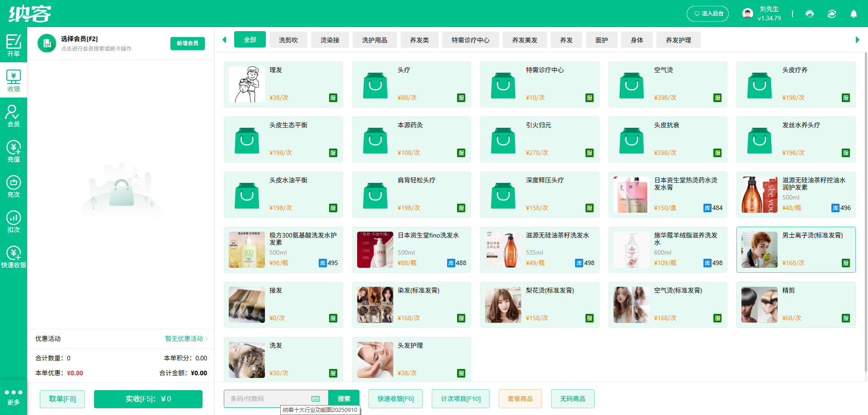The height and width of the screenshot is (415, 868).
Task: Click the 洗发 service thumbnail
Action: coord(247,360)
